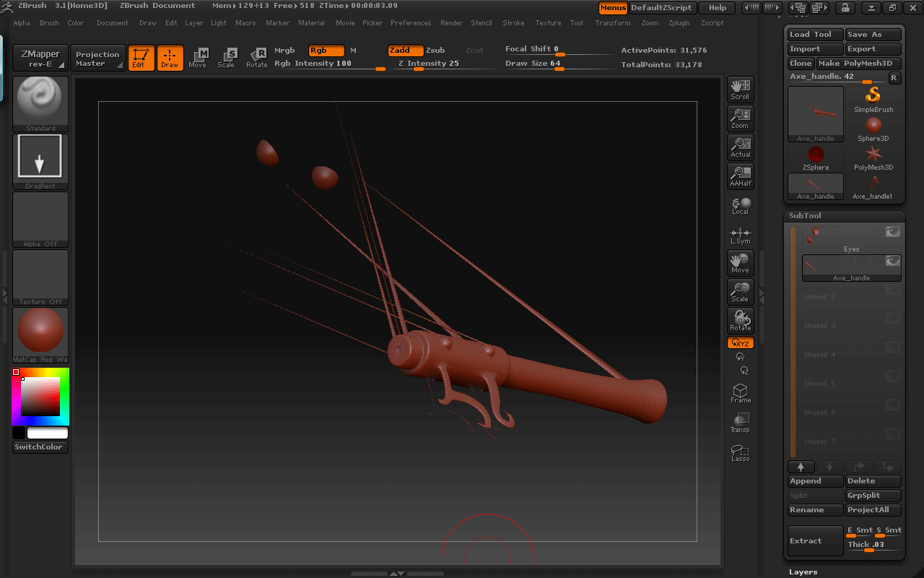Click the Zoom canvas icon
Image resolution: width=924 pixels, height=578 pixels.
coord(740,118)
